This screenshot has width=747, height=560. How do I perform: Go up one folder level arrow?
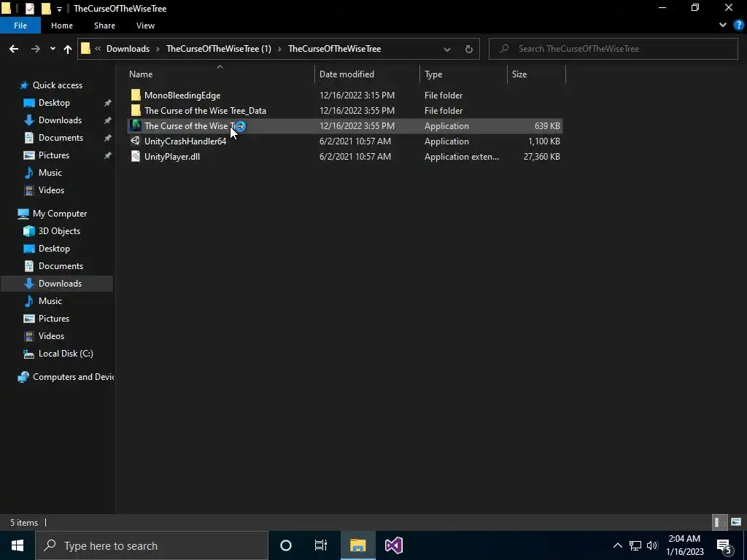pyautogui.click(x=68, y=49)
